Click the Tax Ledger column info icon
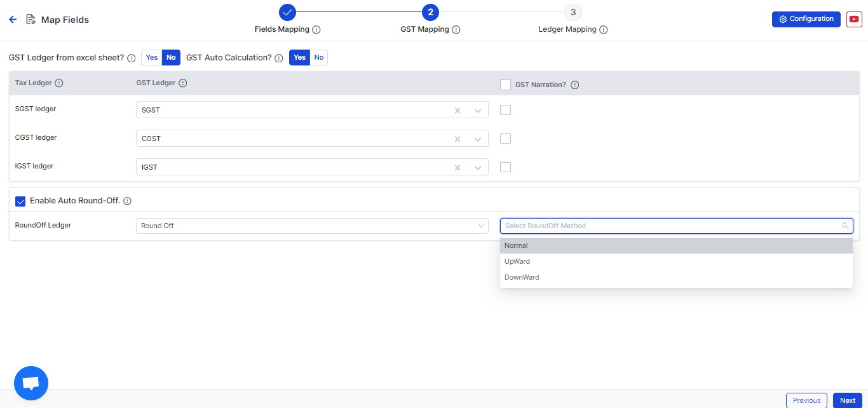The width and height of the screenshot is (868, 408). click(59, 83)
